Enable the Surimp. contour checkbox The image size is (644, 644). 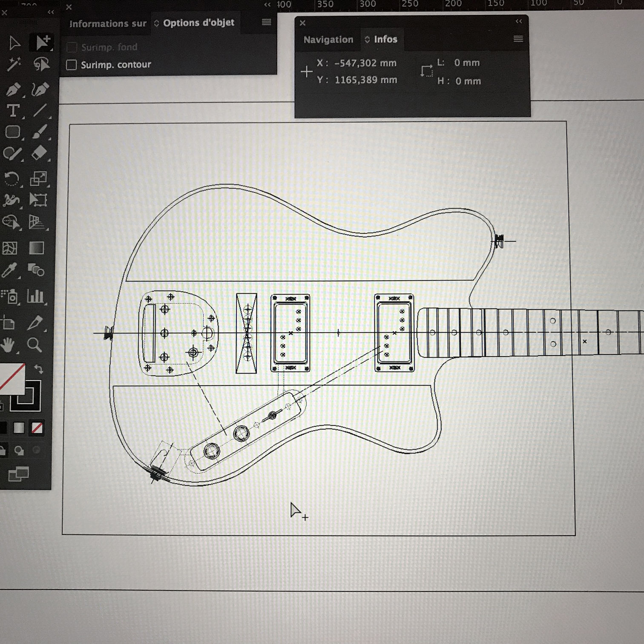coord(72,65)
